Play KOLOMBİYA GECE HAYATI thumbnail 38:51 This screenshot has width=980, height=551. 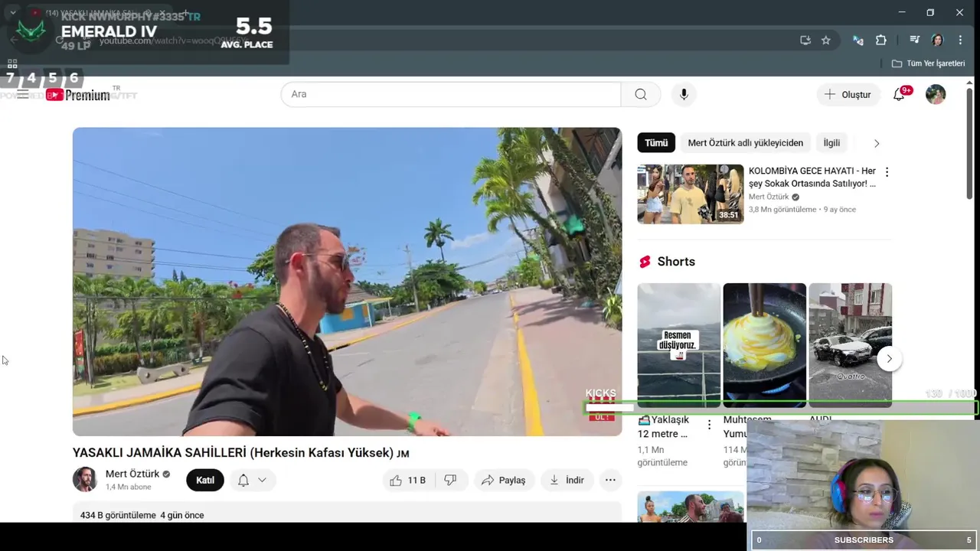point(691,194)
